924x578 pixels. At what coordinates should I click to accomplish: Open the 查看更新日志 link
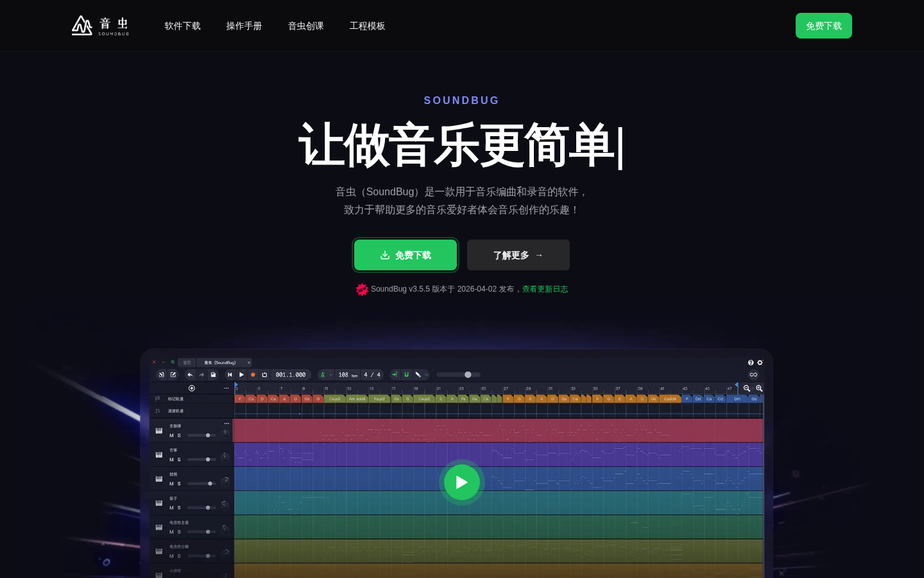pos(545,289)
